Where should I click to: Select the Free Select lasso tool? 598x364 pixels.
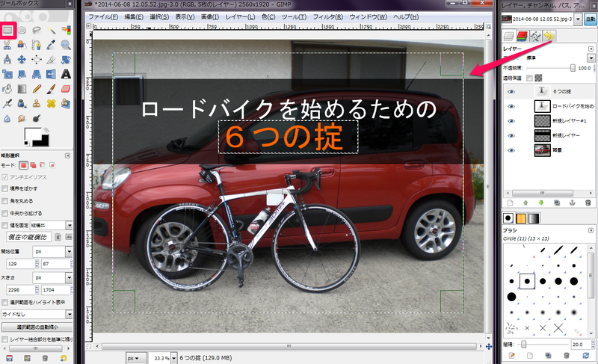point(37,30)
